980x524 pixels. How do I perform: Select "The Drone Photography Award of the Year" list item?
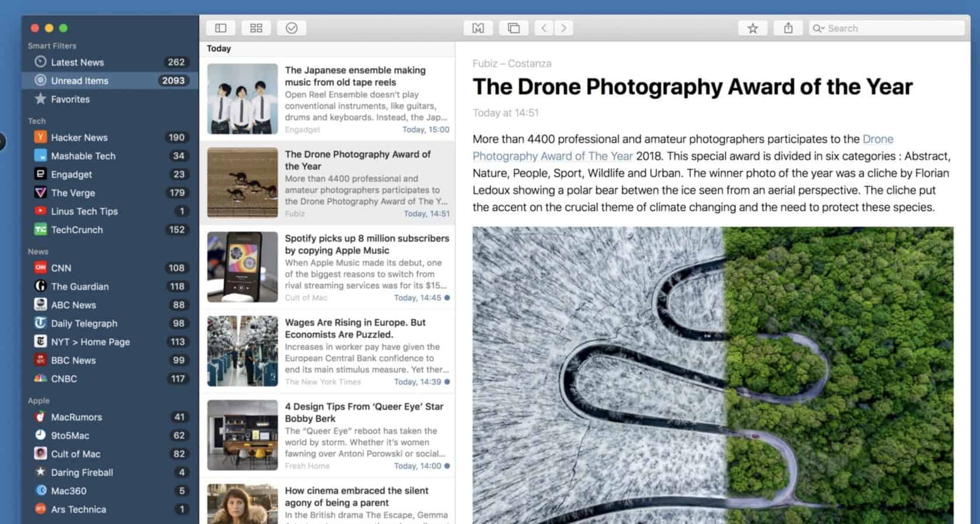327,183
